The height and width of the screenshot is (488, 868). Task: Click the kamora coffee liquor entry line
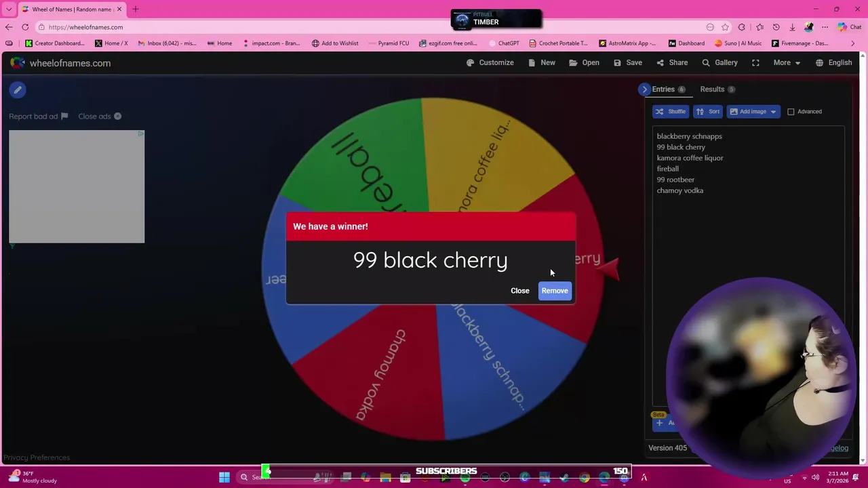[x=690, y=158]
